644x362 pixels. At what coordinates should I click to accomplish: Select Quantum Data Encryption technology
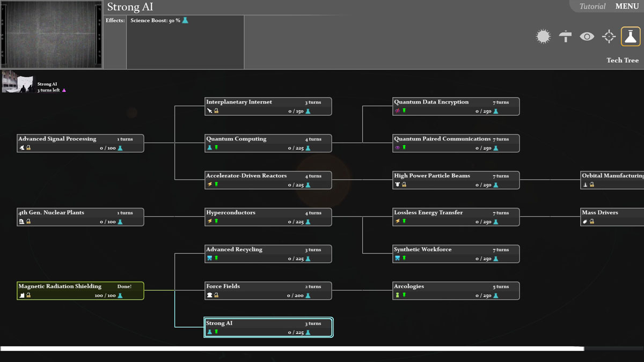tap(456, 106)
